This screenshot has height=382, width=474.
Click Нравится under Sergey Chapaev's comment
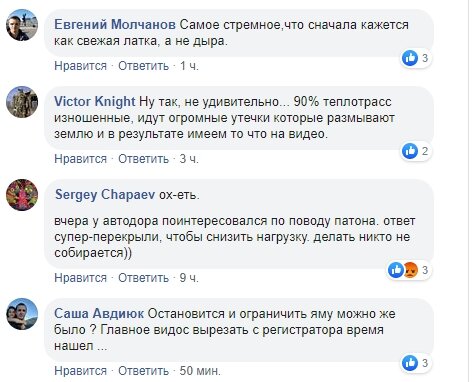point(80,278)
